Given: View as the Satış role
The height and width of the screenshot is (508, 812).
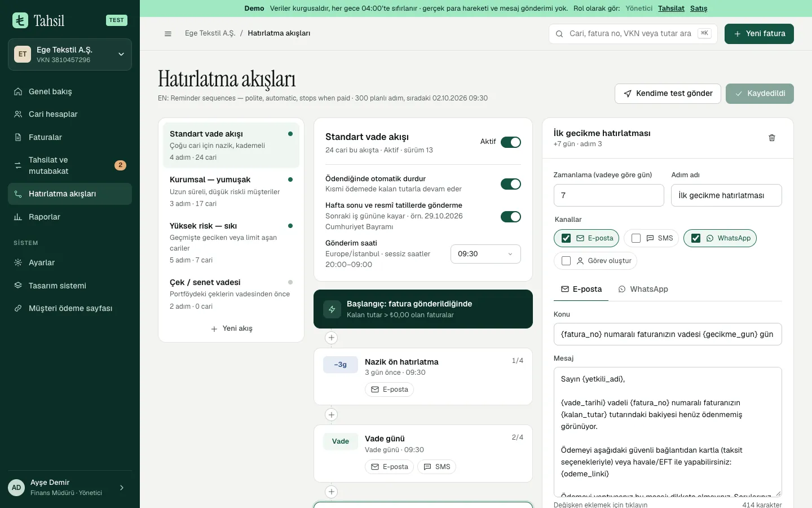Looking at the screenshot, I should coord(699,8).
